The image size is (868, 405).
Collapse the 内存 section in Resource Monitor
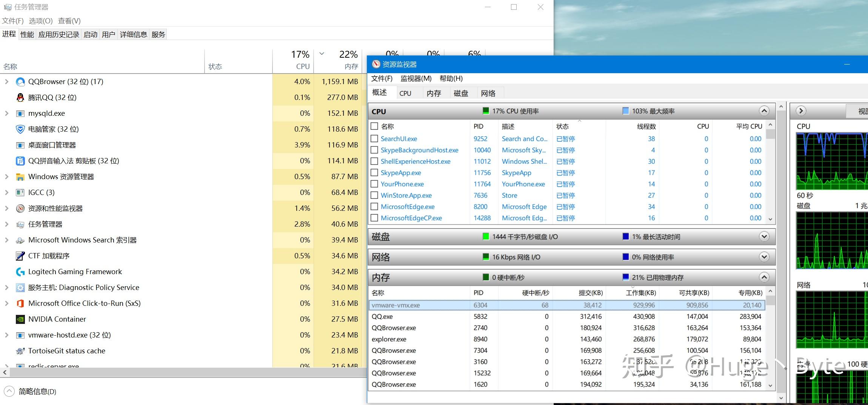[764, 277]
